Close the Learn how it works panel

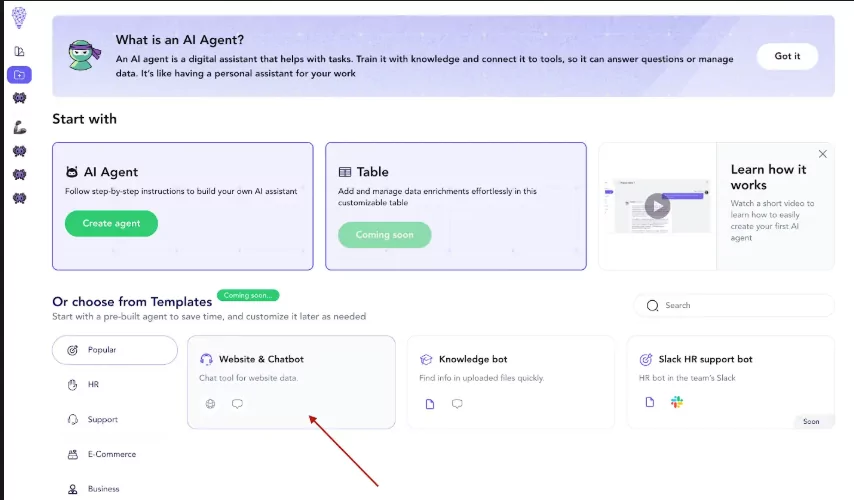[823, 154]
